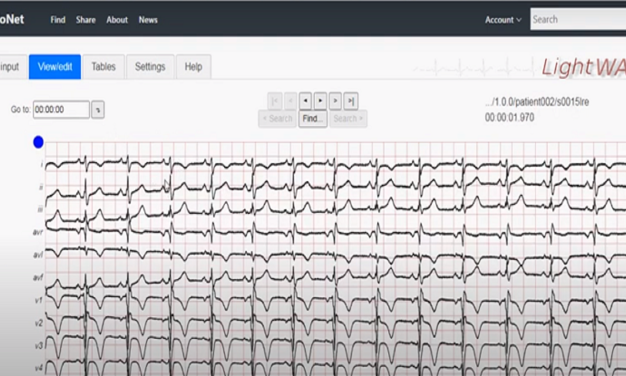Open the Help tab
This screenshot has width=626, height=376.
point(193,67)
